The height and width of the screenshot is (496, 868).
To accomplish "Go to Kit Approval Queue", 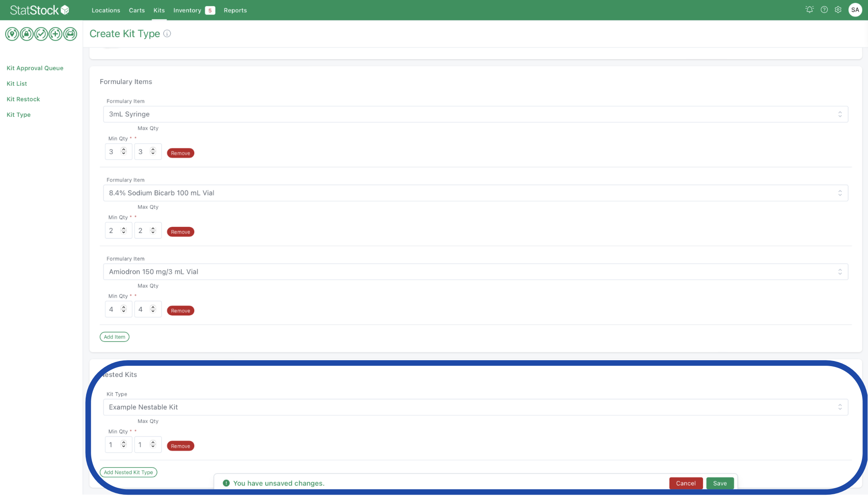I will 35,68.
